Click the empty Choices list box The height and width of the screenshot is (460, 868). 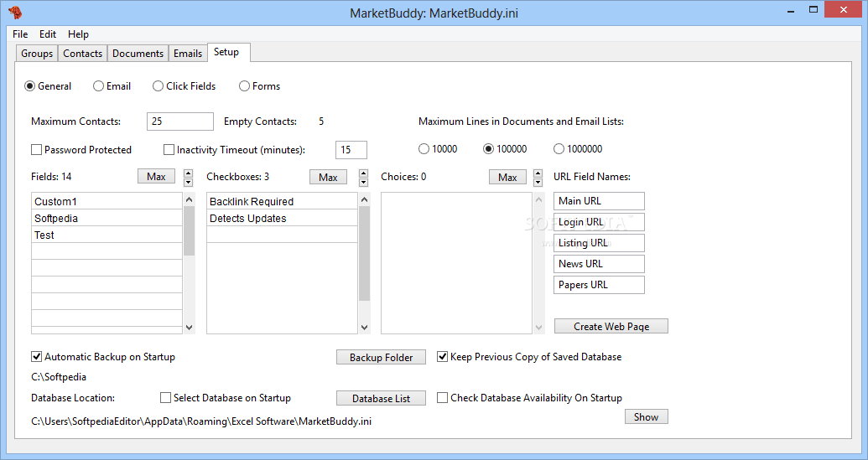457,263
